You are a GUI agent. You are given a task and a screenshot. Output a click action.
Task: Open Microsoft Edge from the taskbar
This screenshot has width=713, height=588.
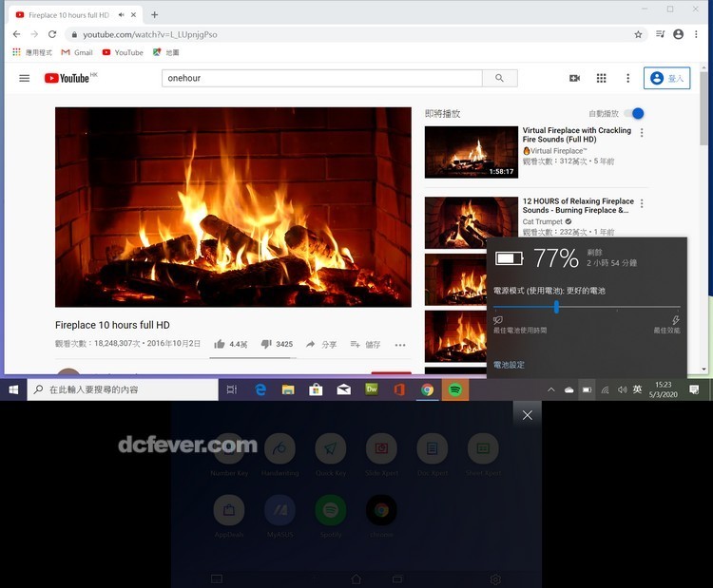point(260,389)
